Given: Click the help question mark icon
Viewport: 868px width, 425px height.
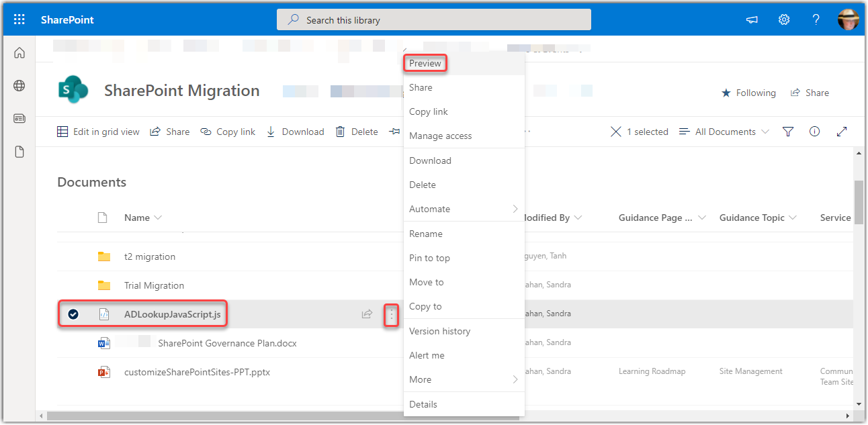Looking at the screenshot, I should point(816,19).
